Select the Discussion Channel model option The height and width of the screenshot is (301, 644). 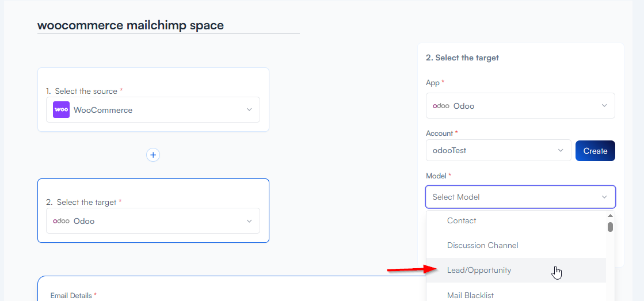482,245
